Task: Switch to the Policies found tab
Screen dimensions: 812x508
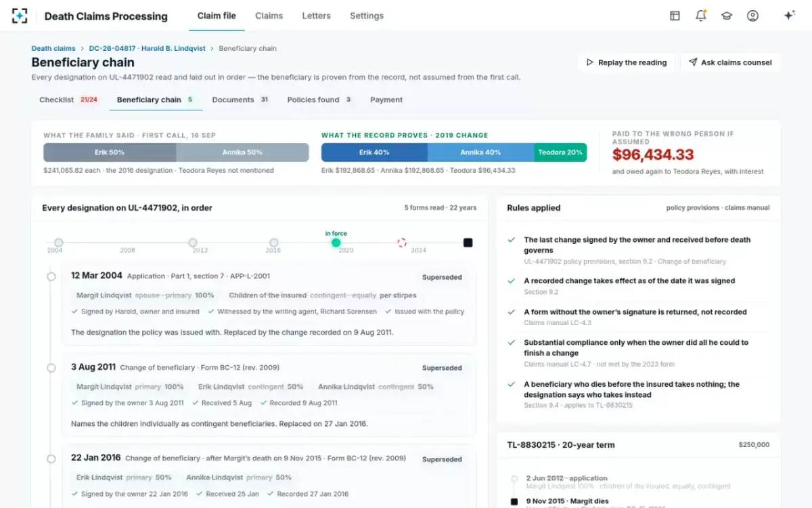Action: [x=319, y=100]
